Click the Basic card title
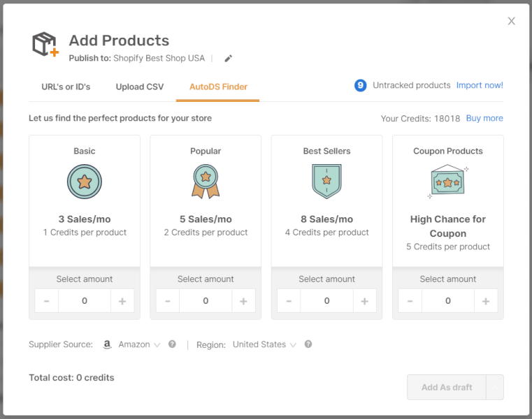Viewport: 532px width, 419px height. pos(85,152)
